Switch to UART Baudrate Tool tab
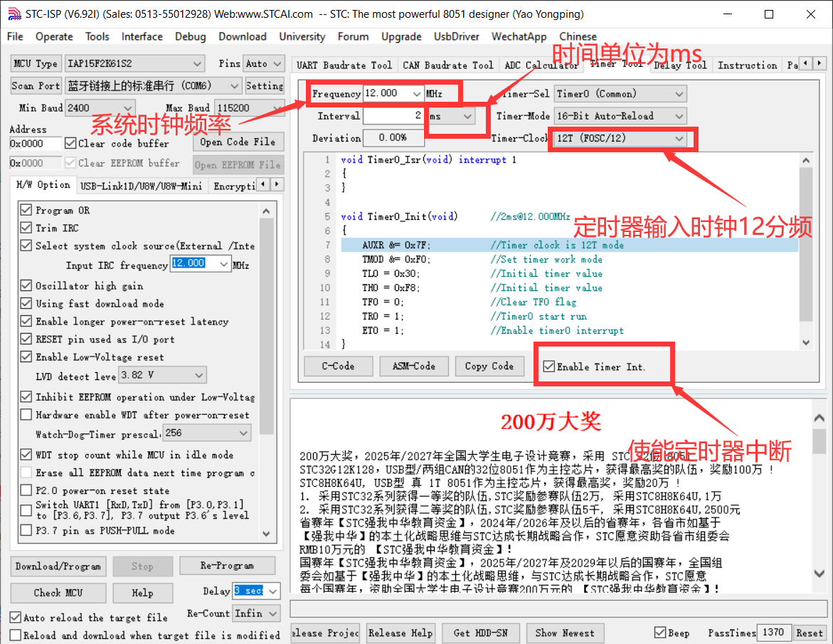Image resolution: width=833 pixels, height=644 pixels. point(344,65)
